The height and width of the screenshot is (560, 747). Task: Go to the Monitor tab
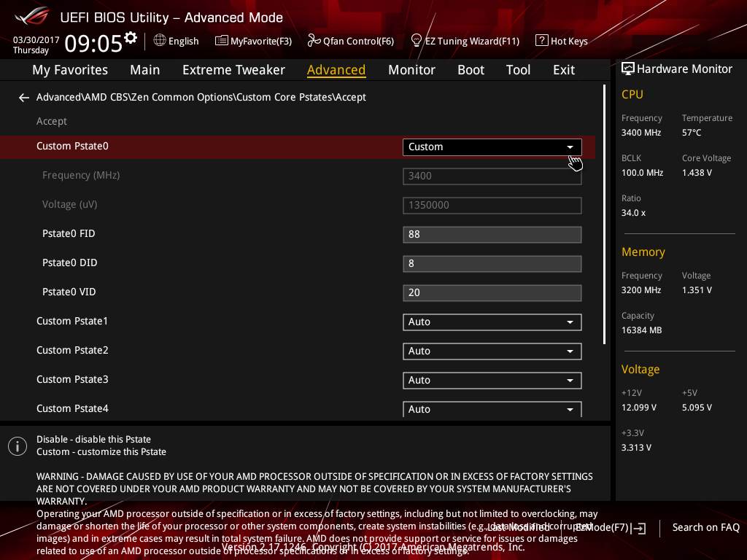pos(411,70)
